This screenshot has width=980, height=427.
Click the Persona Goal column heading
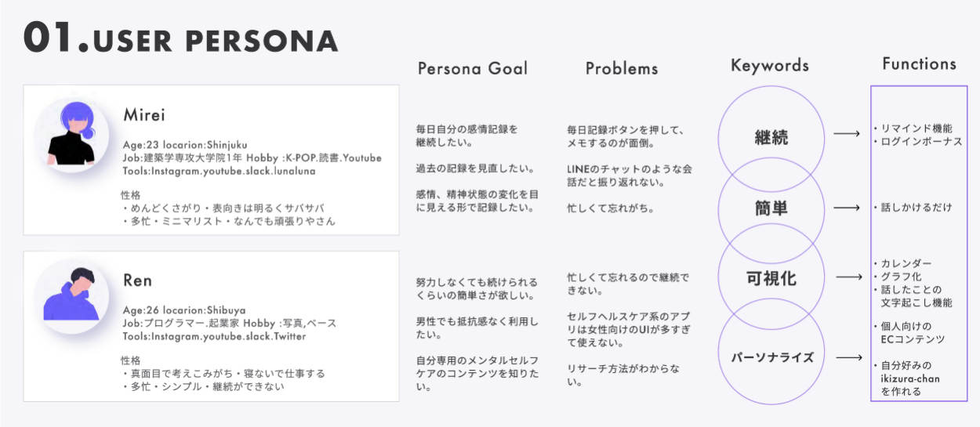(473, 68)
